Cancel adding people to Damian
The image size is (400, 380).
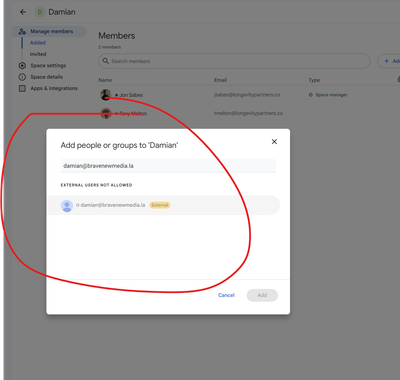pos(226,295)
